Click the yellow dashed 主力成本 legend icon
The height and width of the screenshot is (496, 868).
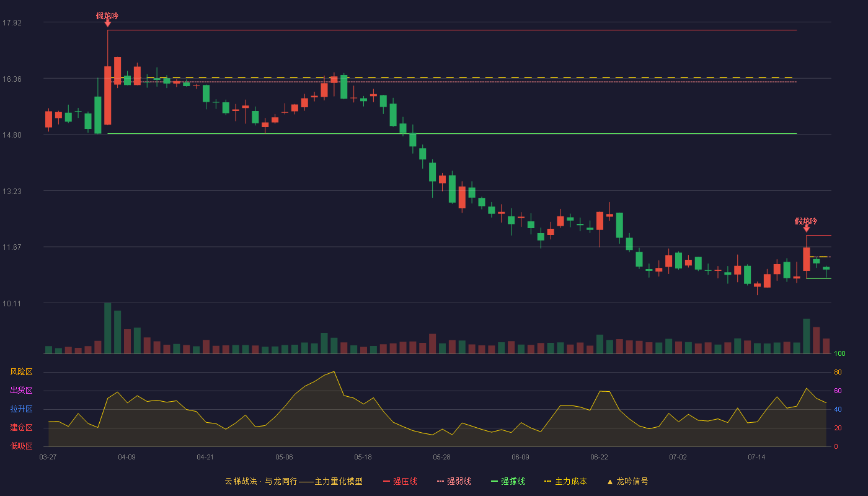pyautogui.click(x=547, y=481)
